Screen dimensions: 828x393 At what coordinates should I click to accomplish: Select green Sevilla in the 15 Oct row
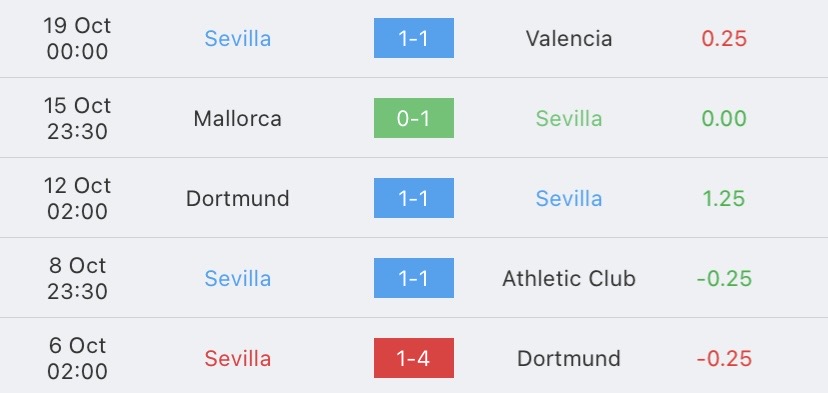click(569, 118)
